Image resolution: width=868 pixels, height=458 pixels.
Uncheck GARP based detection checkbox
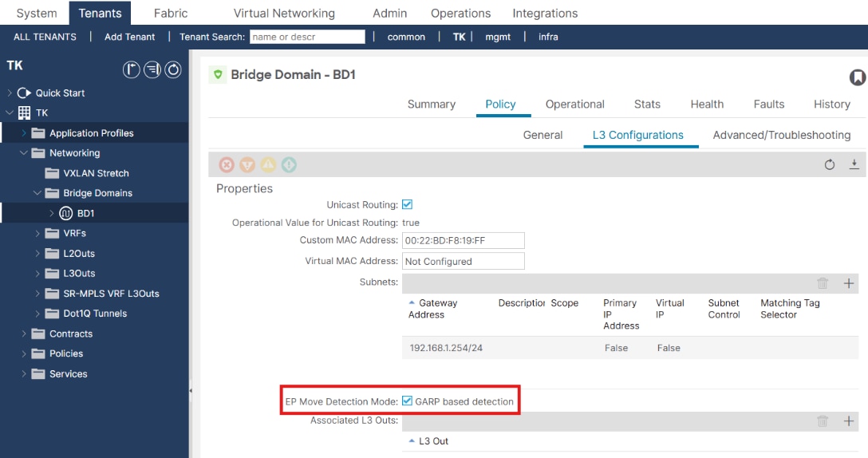tap(408, 401)
